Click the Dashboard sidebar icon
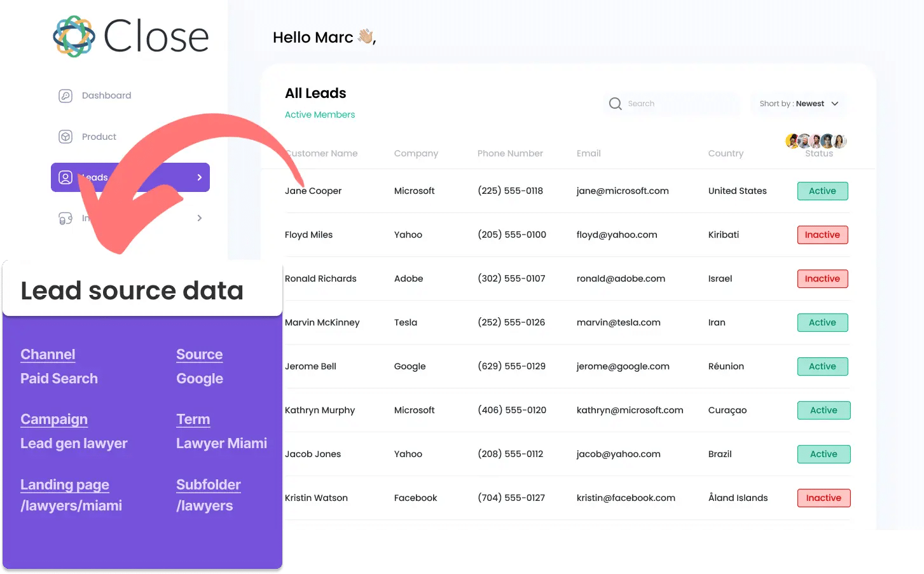Image resolution: width=924 pixels, height=574 pixels. [x=66, y=95]
